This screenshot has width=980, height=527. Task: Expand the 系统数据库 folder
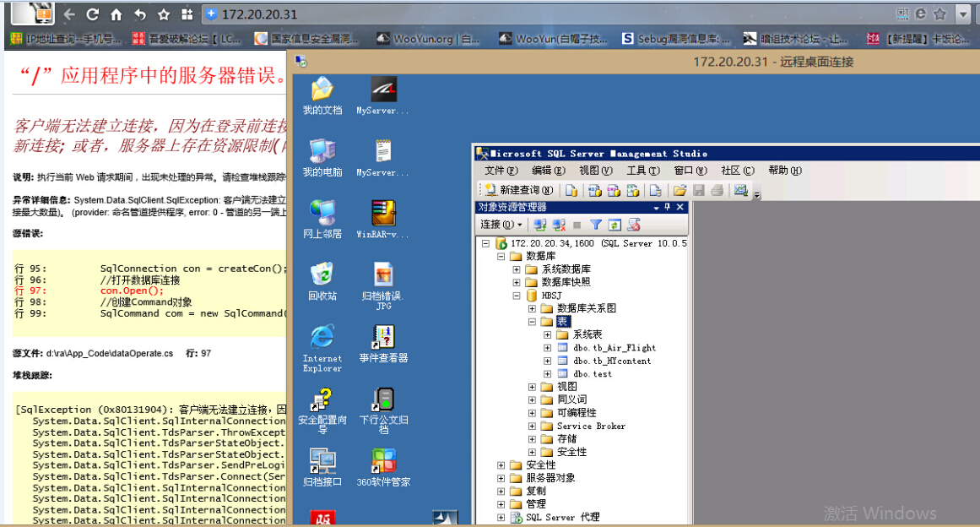(x=517, y=269)
